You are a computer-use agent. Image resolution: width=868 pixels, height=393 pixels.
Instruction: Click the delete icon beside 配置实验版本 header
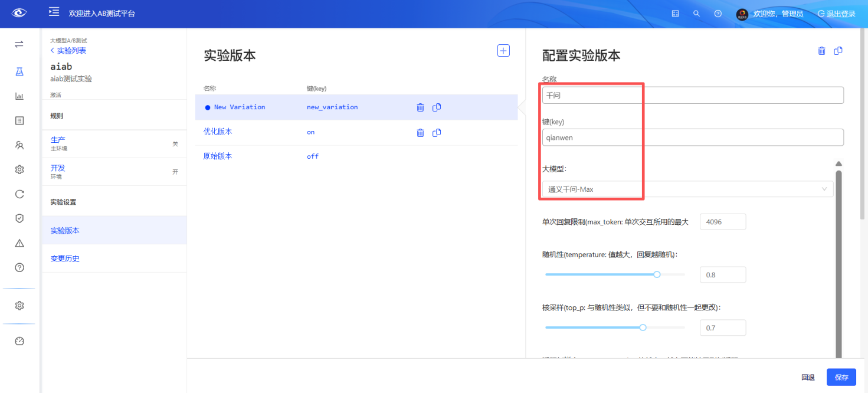point(821,51)
